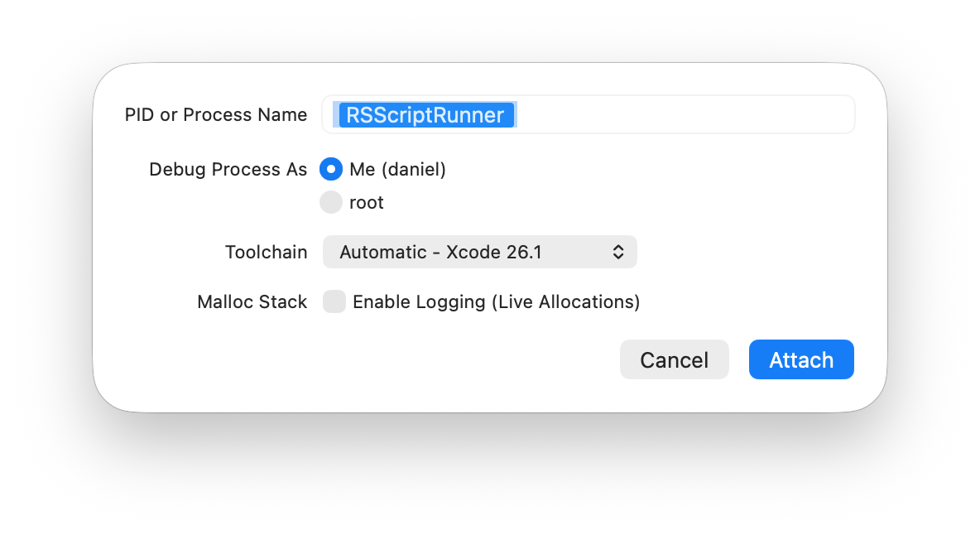Change toolchain from Automatic Xcode 26.1
The image size is (980, 535).
pyautogui.click(x=479, y=252)
